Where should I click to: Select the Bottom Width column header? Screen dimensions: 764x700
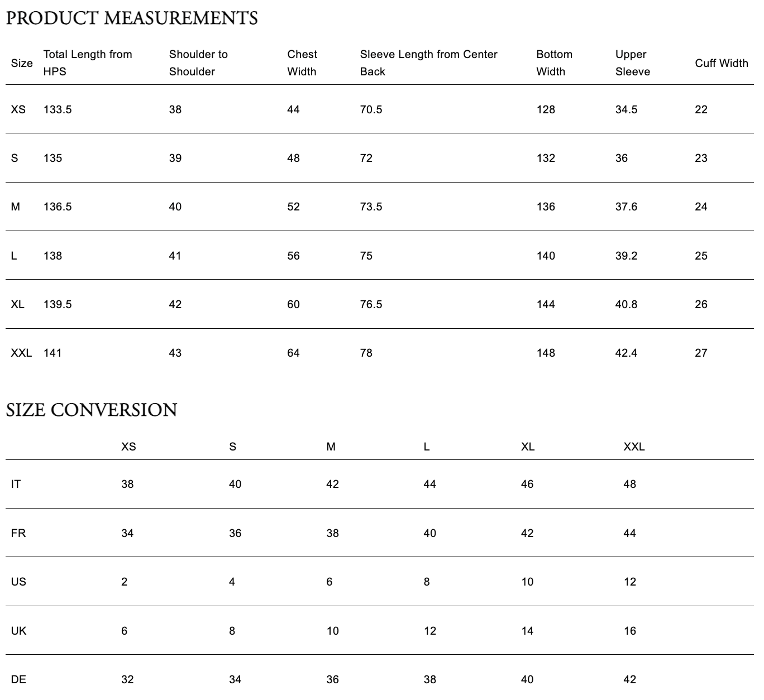pos(554,63)
